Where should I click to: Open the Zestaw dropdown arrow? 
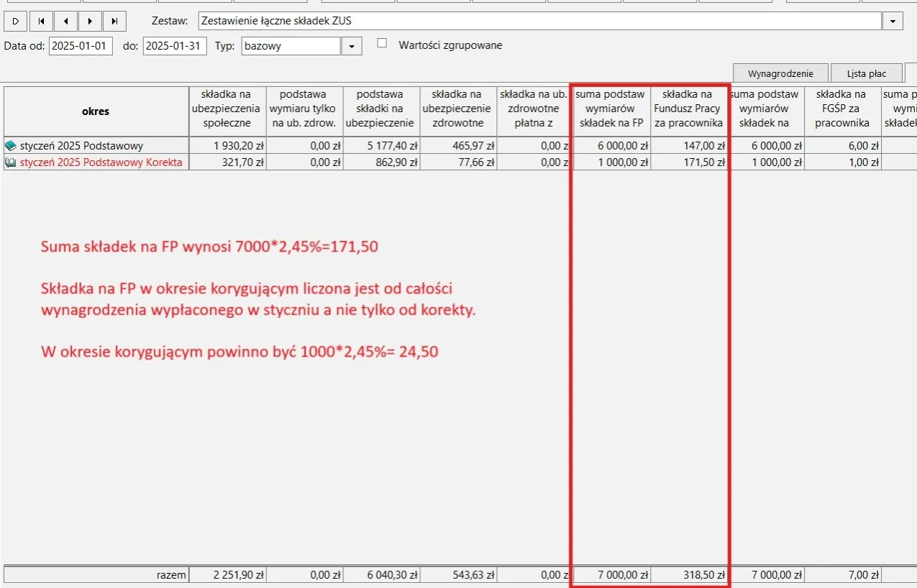pyautogui.click(x=893, y=22)
